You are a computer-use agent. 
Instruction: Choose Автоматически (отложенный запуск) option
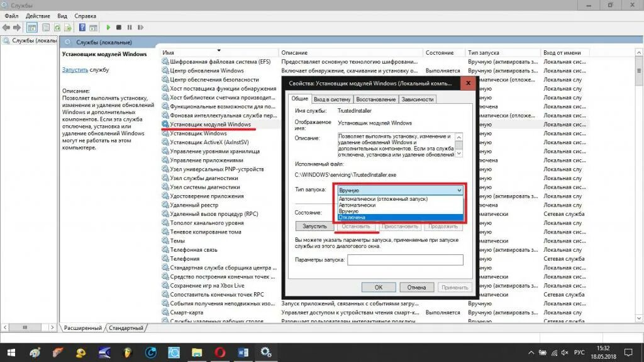[x=400, y=199]
